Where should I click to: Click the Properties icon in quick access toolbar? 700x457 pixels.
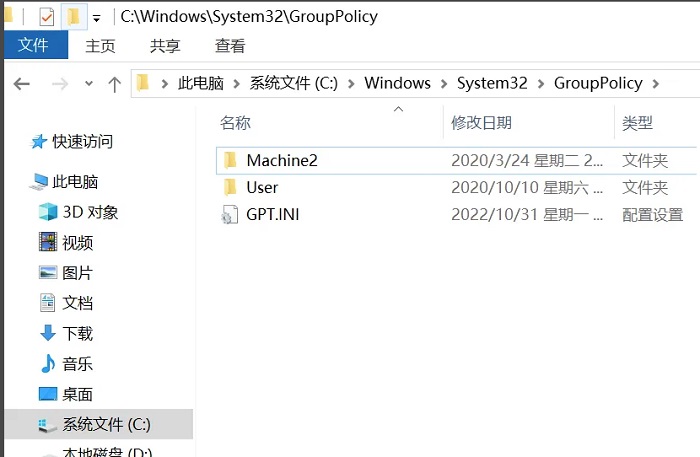[46, 17]
